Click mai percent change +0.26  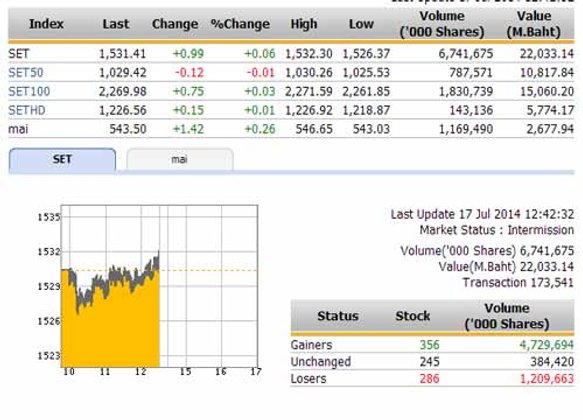pyautogui.click(x=260, y=129)
